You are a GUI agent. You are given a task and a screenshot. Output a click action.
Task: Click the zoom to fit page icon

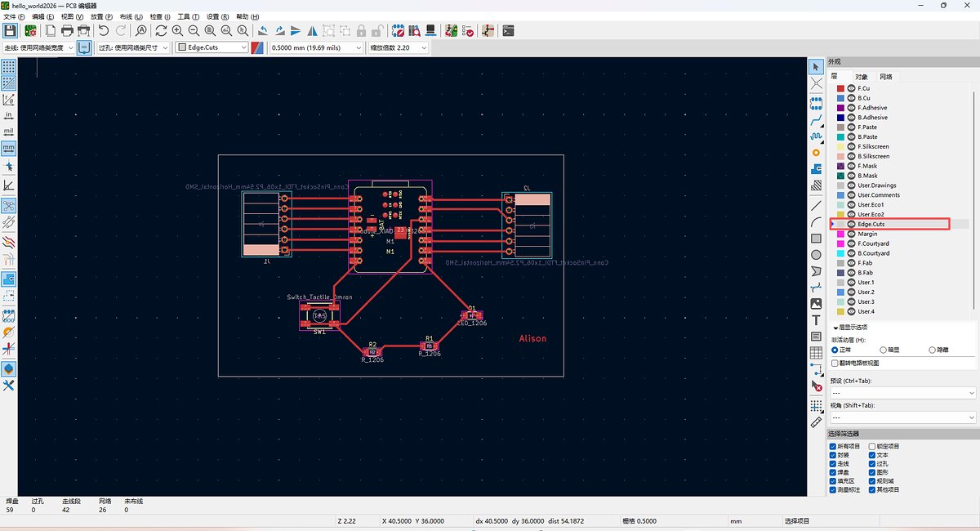point(209,30)
